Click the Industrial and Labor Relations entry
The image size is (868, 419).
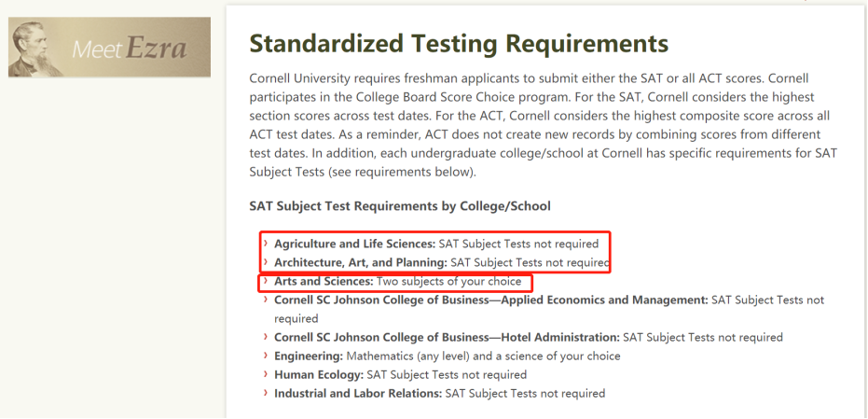pyautogui.click(x=439, y=394)
